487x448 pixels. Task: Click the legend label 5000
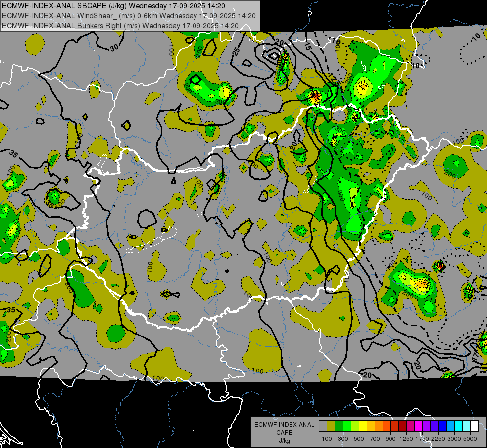(470, 439)
